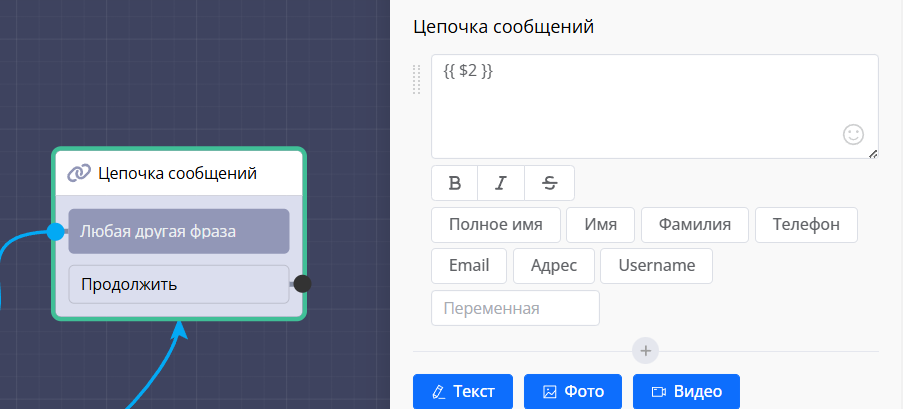Add a Текст message block

tap(463, 392)
